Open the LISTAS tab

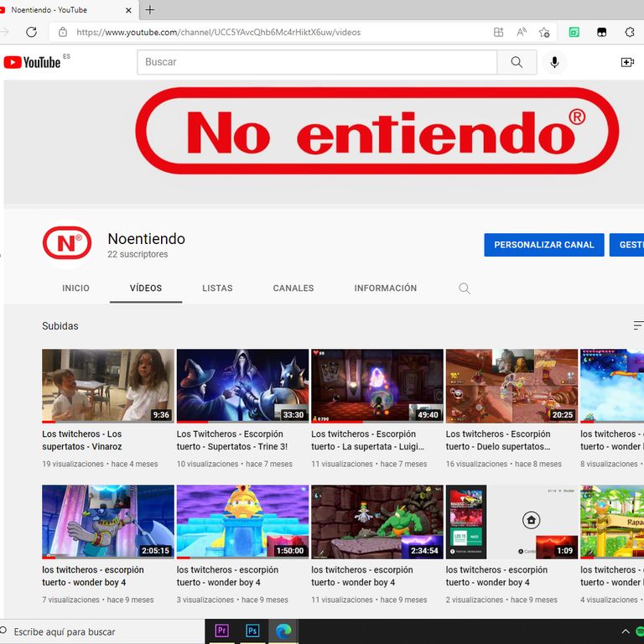pyautogui.click(x=217, y=288)
